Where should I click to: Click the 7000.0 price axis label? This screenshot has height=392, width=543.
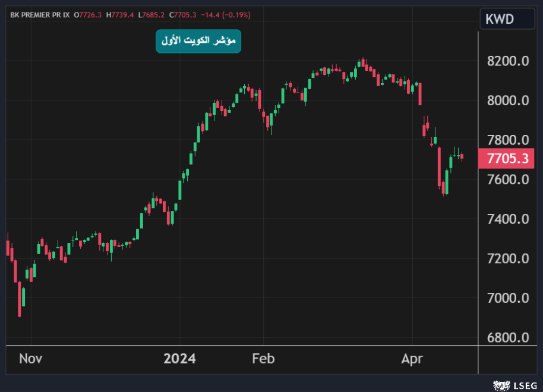pyautogui.click(x=507, y=298)
